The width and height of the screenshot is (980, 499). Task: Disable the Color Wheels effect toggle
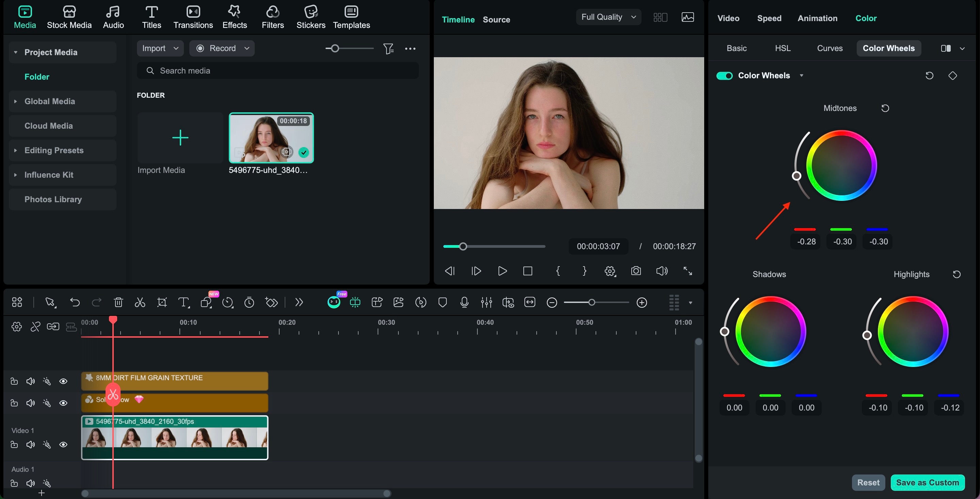[724, 75]
